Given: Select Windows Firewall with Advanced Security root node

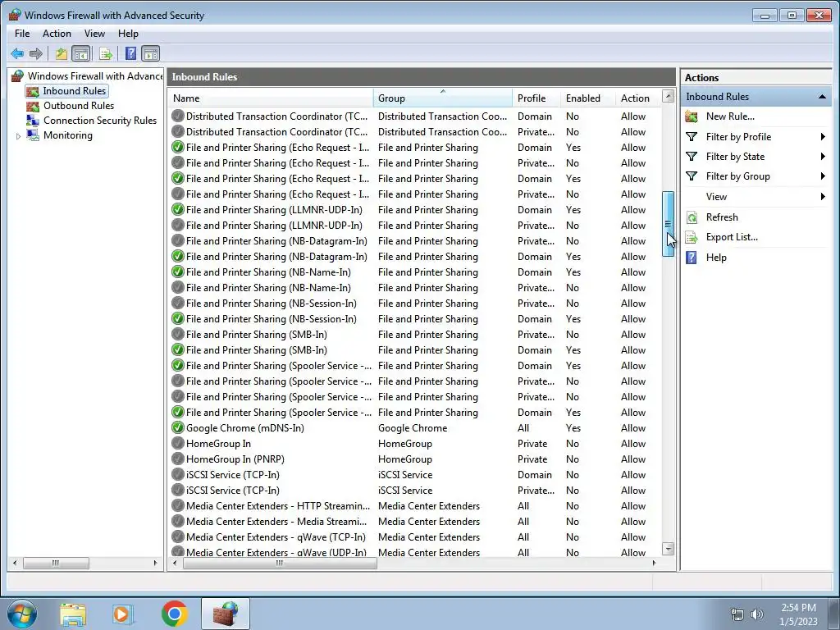Looking at the screenshot, I should (95, 76).
